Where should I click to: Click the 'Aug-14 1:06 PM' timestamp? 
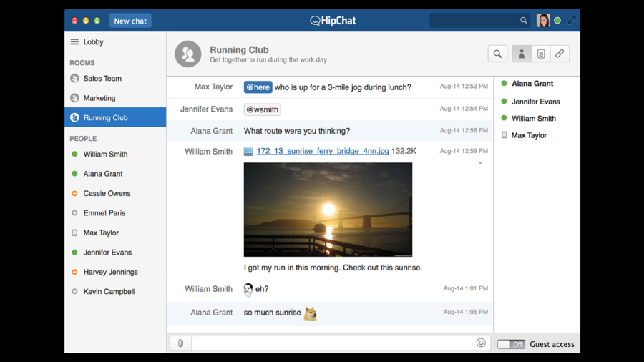tap(465, 312)
